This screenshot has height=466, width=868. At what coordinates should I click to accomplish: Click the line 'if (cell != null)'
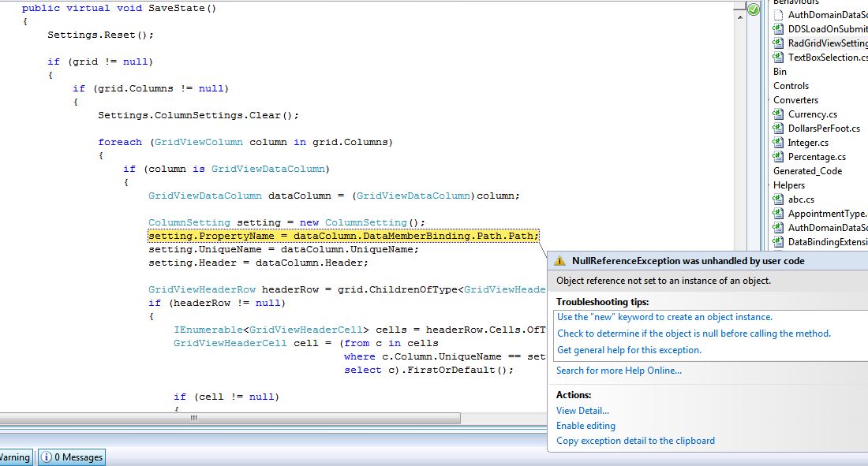coord(226,397)
